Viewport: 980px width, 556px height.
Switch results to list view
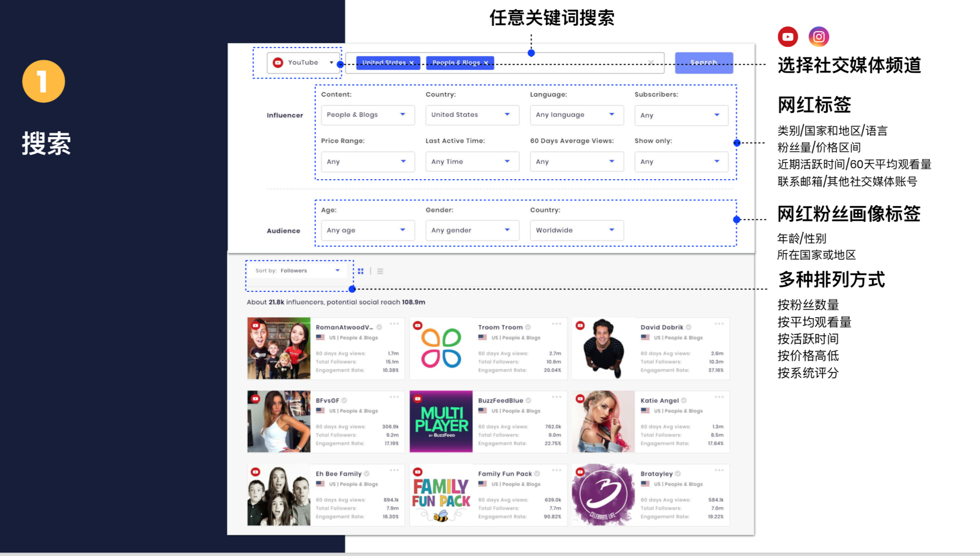(x=380, y=270)
